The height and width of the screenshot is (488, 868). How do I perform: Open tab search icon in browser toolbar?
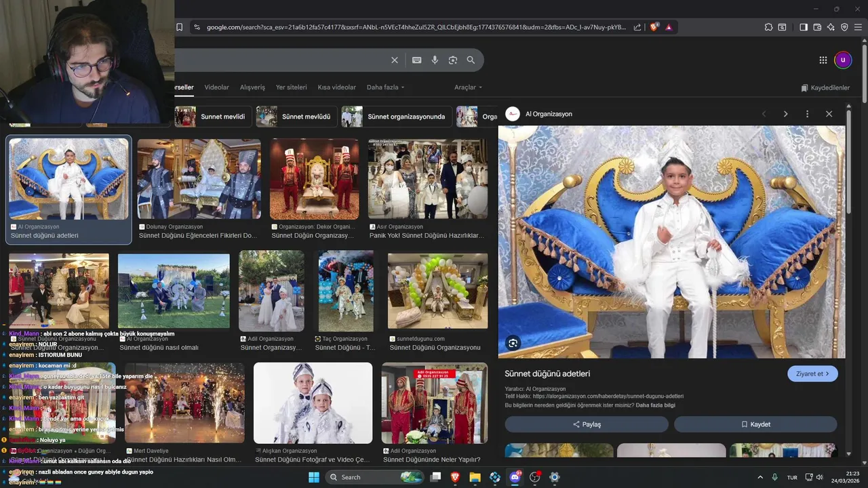tap(782, 27)
